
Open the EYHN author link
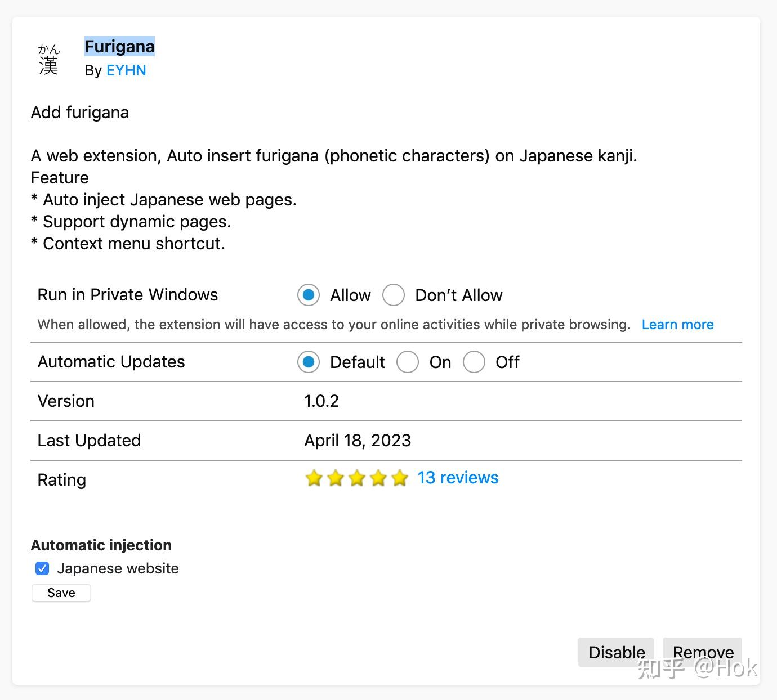(x=126, y=70)
